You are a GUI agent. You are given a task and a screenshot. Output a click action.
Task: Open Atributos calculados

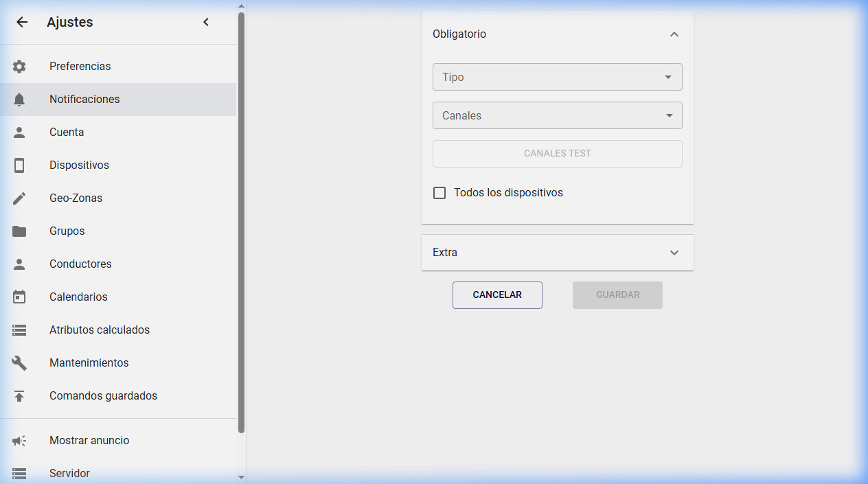click(118, 330)
